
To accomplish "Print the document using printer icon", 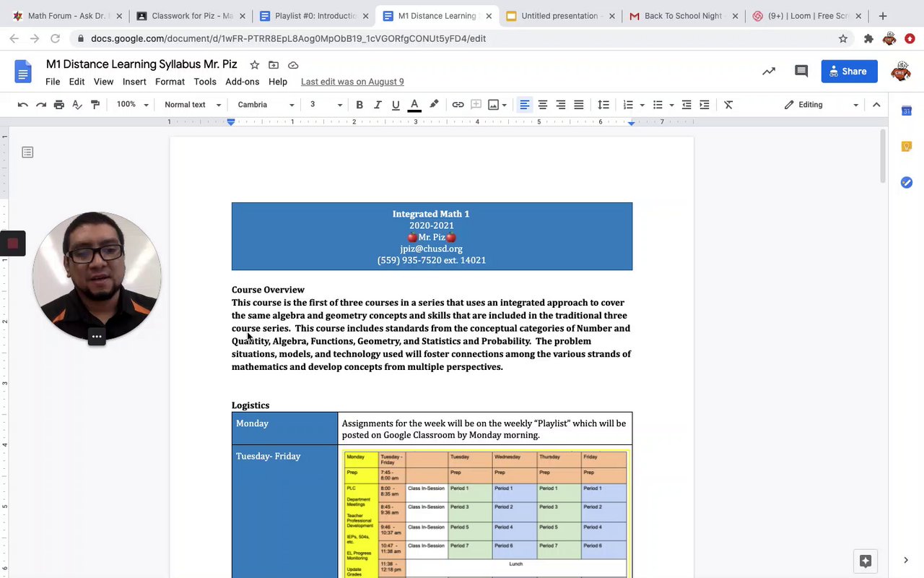I will pyautogui.click(x=59, y=105).
